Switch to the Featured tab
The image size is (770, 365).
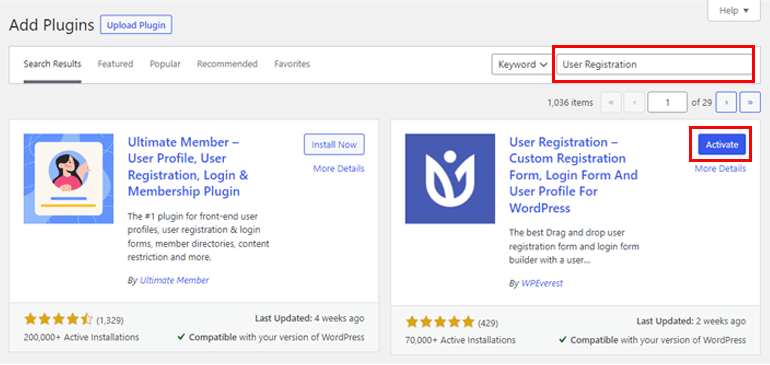[115, 64]
